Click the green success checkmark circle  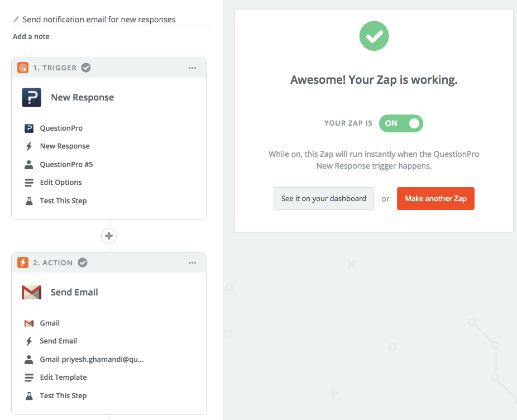click(374, 36)
